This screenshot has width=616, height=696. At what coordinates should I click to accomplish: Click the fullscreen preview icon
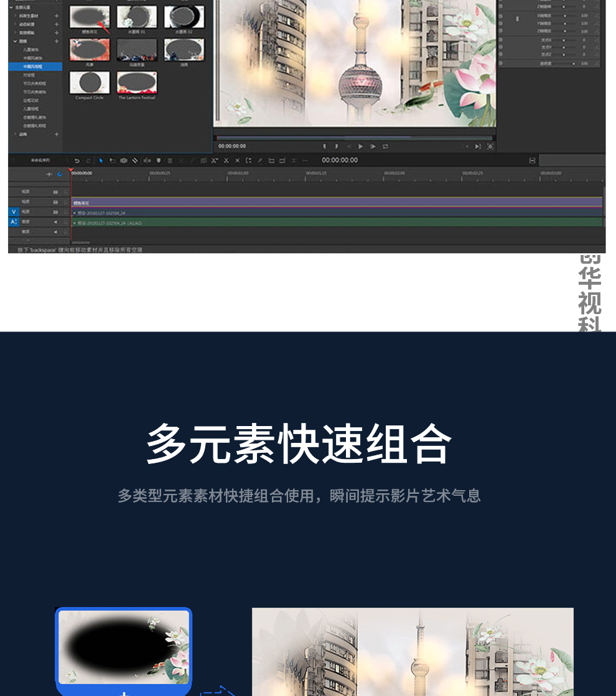[x=490, y=146]
